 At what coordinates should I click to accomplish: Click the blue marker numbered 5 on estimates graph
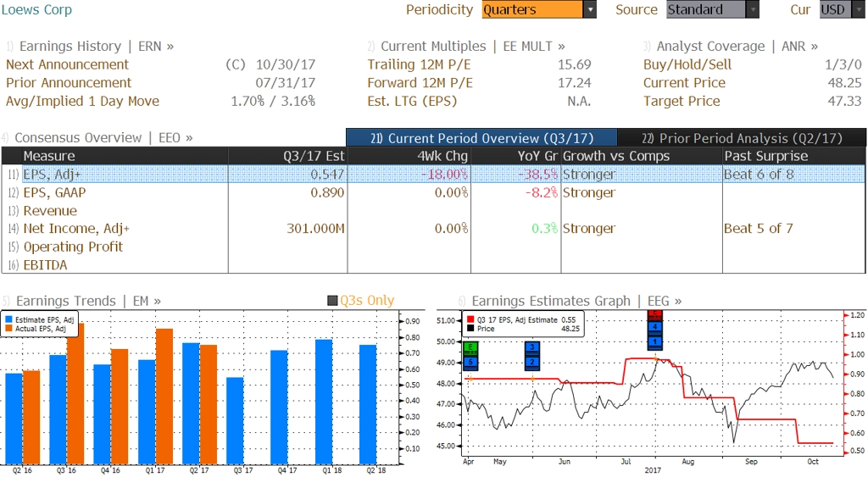click(470, 362)
